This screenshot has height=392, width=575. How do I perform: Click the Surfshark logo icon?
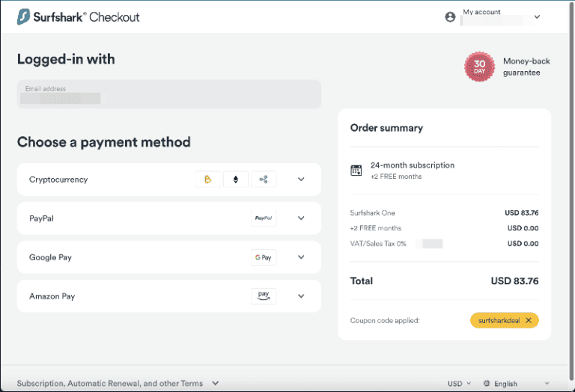coord(24,16)
